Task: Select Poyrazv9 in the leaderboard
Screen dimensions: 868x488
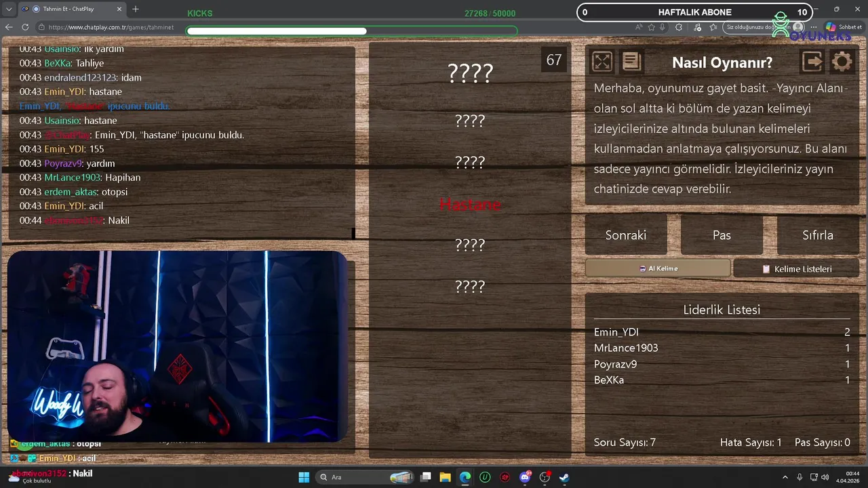Action: coord(615,364)
